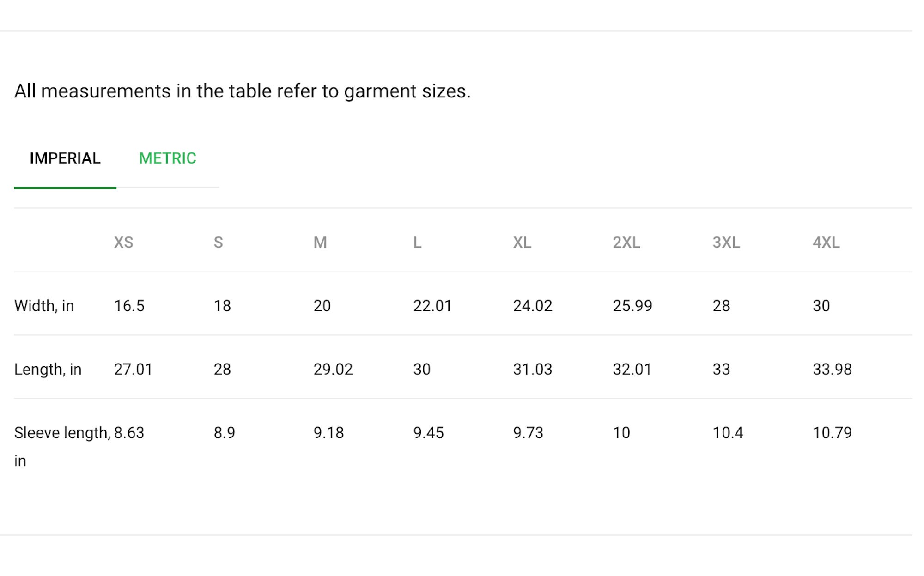Click the 4XL size column header
This screenshot has width=924, height=576.
[x=826, y=243]
